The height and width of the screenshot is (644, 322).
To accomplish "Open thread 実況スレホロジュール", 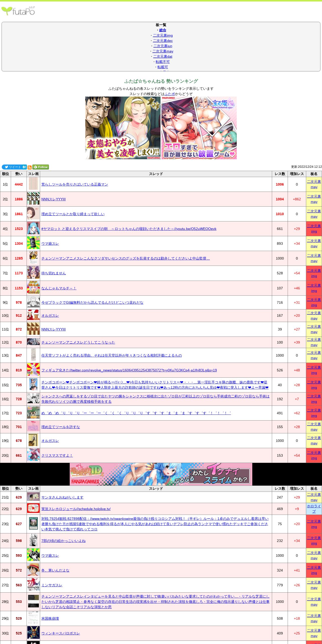I will (76, 509).
